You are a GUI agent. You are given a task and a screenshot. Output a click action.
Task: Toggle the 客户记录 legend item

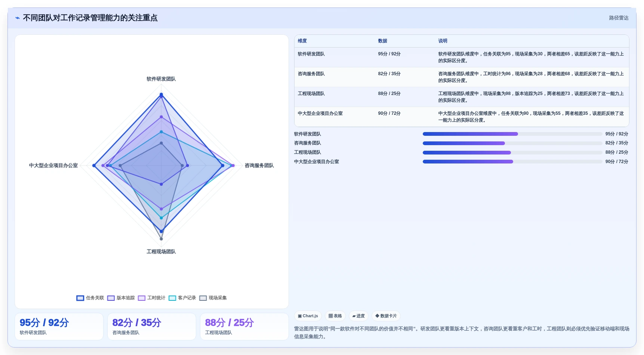182,298
